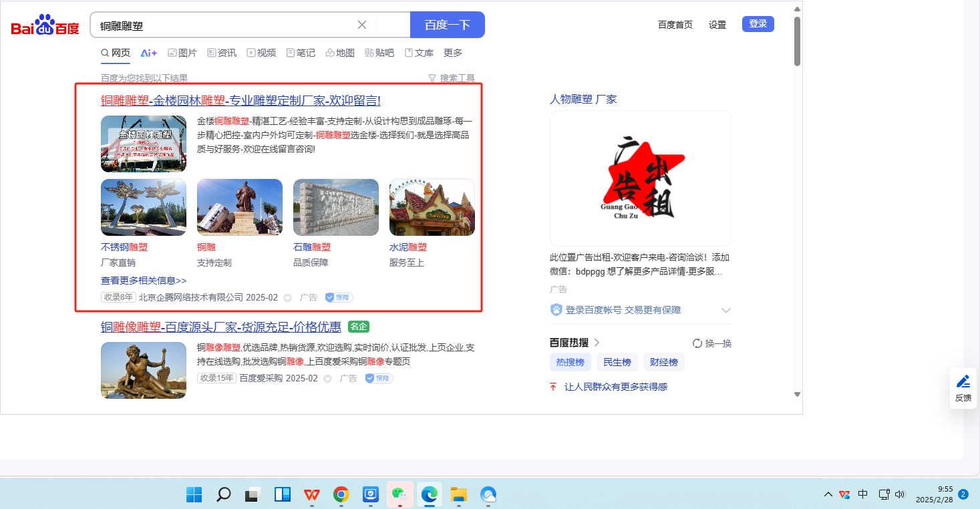Viewport: 980px width, 509px height.
Task: Open the 广告出租 ad image
Action: (x=641, y=178)
